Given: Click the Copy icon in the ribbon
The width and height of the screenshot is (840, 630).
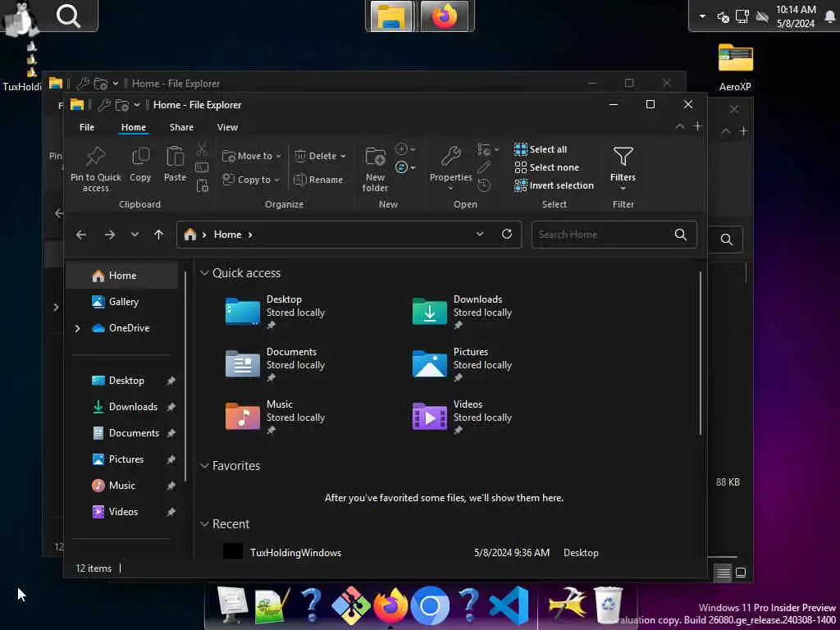Looking at the screenshot, I should point(140,164).
